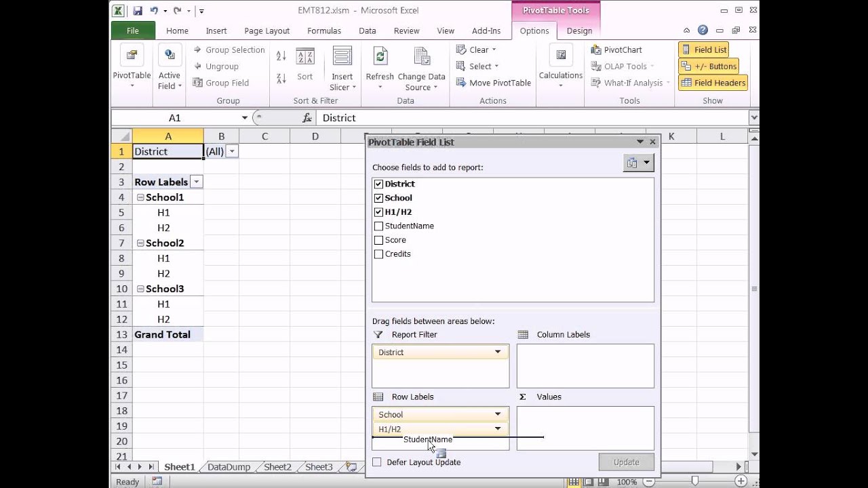
Task: Open Change Data Source tool
Action: pyautogui.click(x=421, y=56)
